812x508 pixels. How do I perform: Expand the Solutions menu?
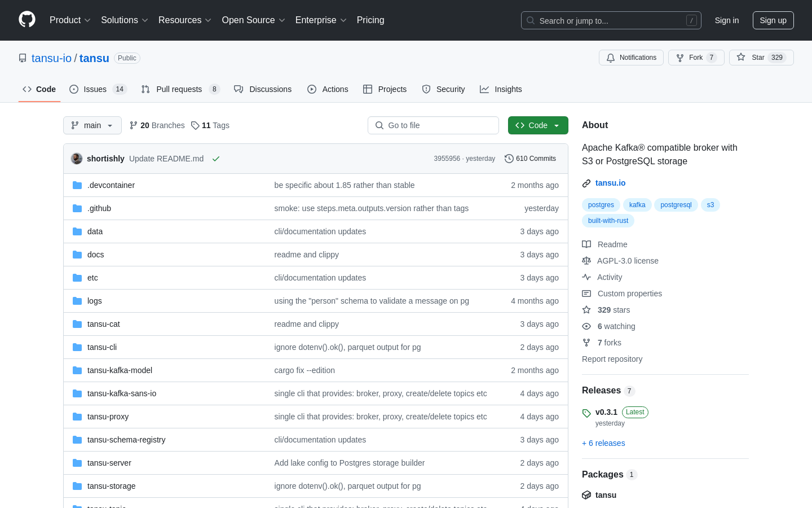click(124, 20)
